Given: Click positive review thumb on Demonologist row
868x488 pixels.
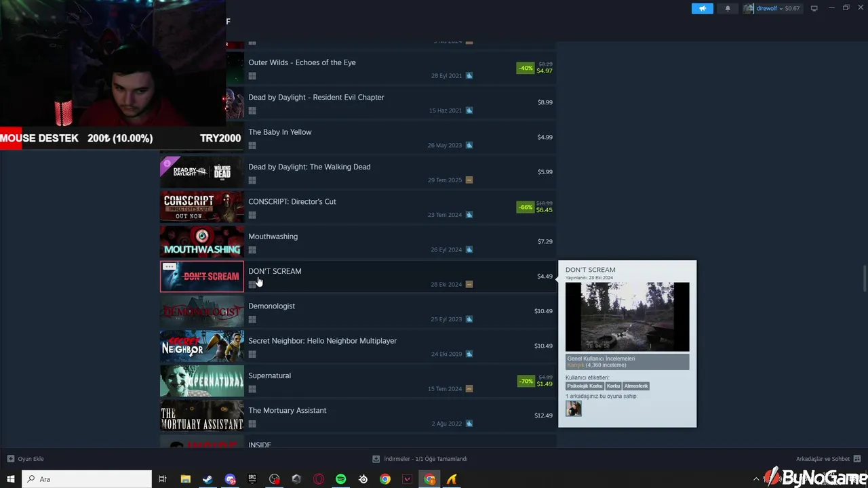Looking at the screenshot, I should pyautogui.click(x=469, y=319).
